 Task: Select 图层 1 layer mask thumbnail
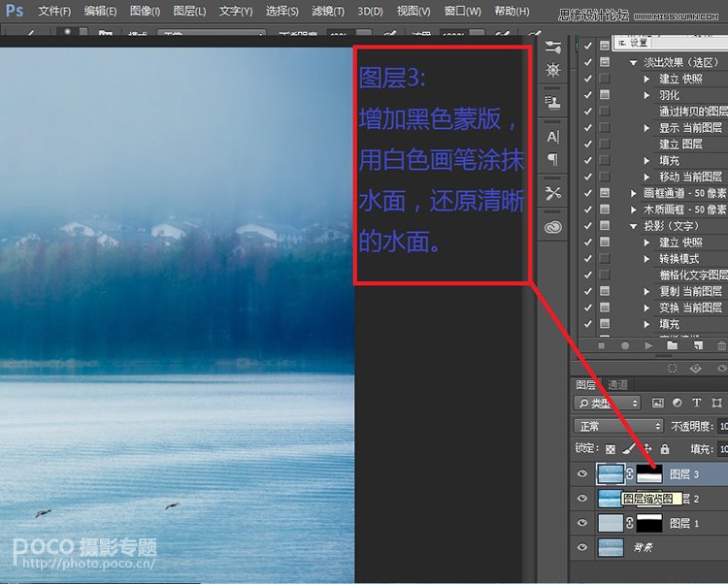[x=649, y=523]
